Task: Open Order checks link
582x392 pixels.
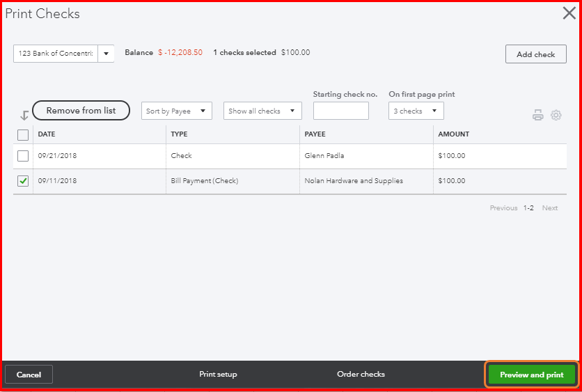Action: (361, 374)
